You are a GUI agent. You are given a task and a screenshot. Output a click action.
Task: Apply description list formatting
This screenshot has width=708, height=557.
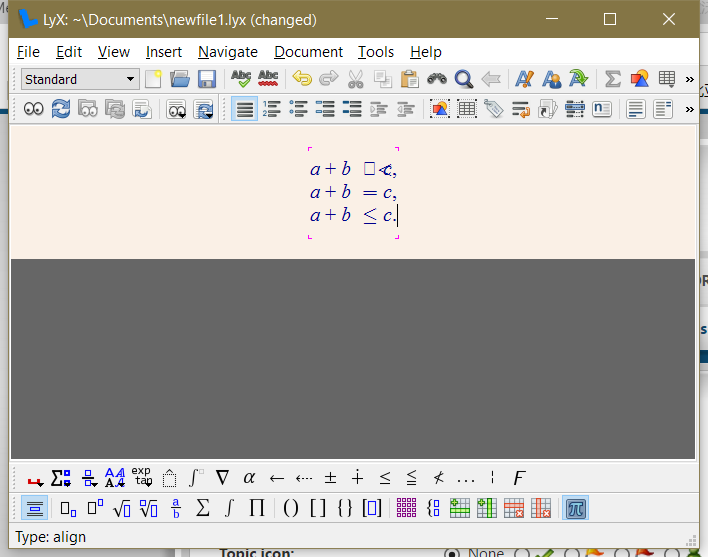[352, 109]
